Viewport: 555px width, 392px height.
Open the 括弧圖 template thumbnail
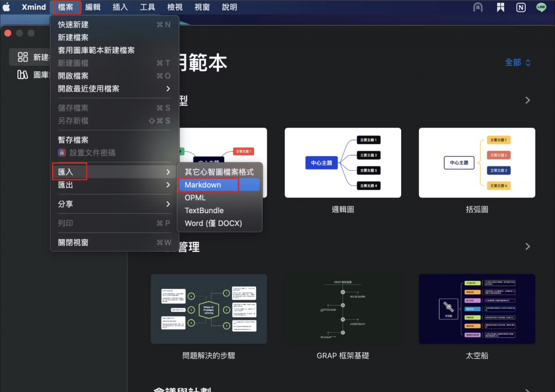pos(477,163)
